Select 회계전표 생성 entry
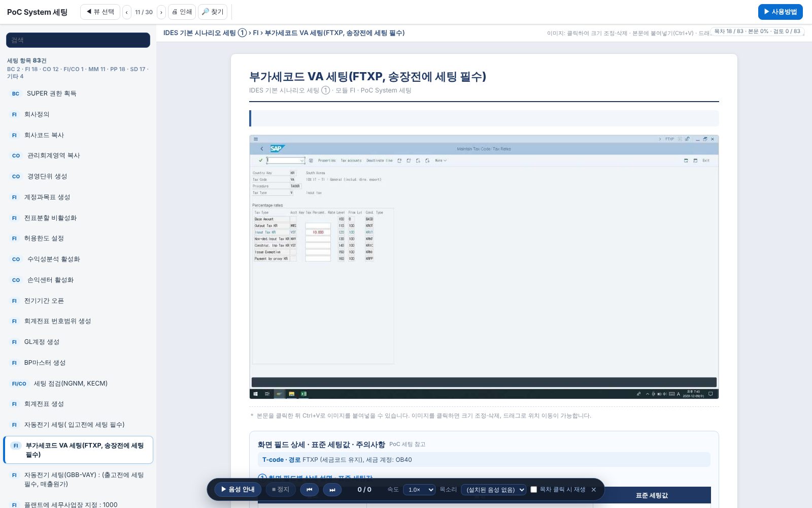This screenshot has height=508, width=812. point(78,404)
